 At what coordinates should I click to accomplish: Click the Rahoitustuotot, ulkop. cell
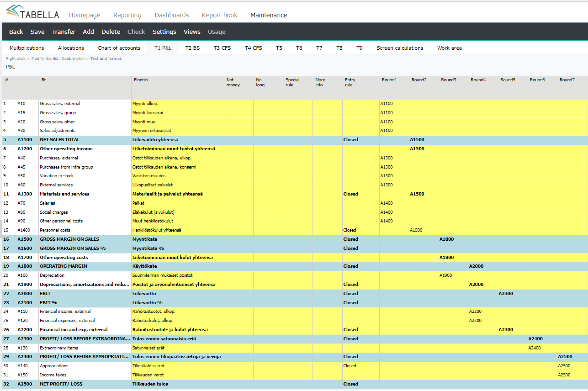(178, 312)
